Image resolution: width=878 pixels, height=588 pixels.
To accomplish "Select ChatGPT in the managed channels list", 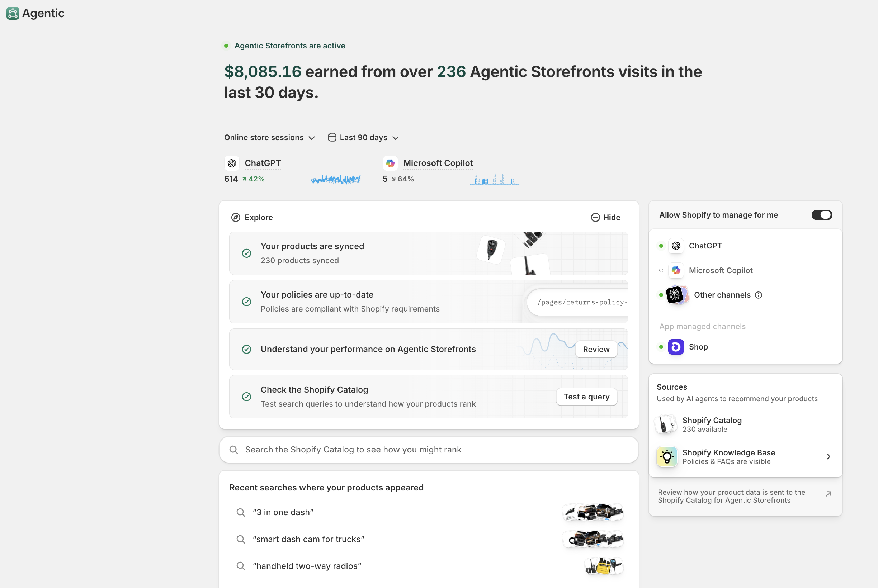I will 745,246.
